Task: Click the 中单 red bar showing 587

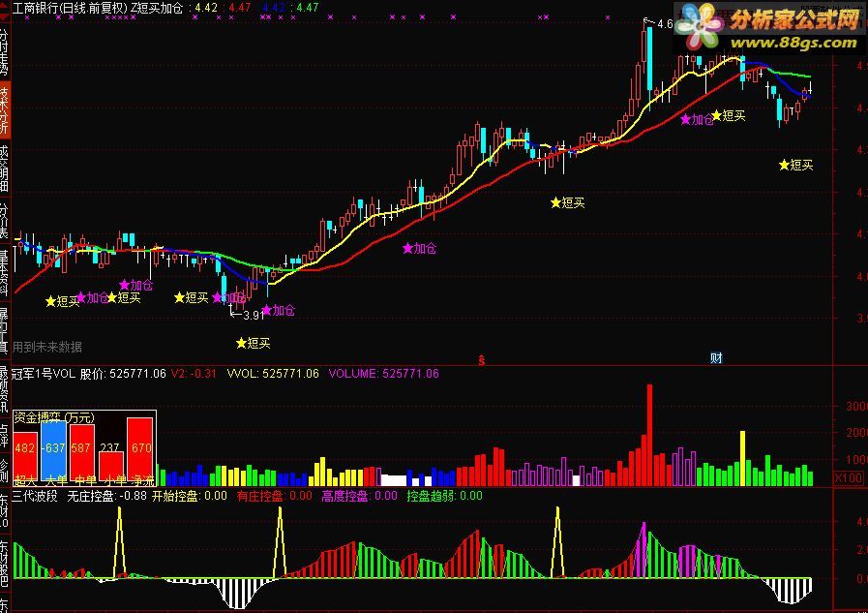Action: click(x=82, y=450)
